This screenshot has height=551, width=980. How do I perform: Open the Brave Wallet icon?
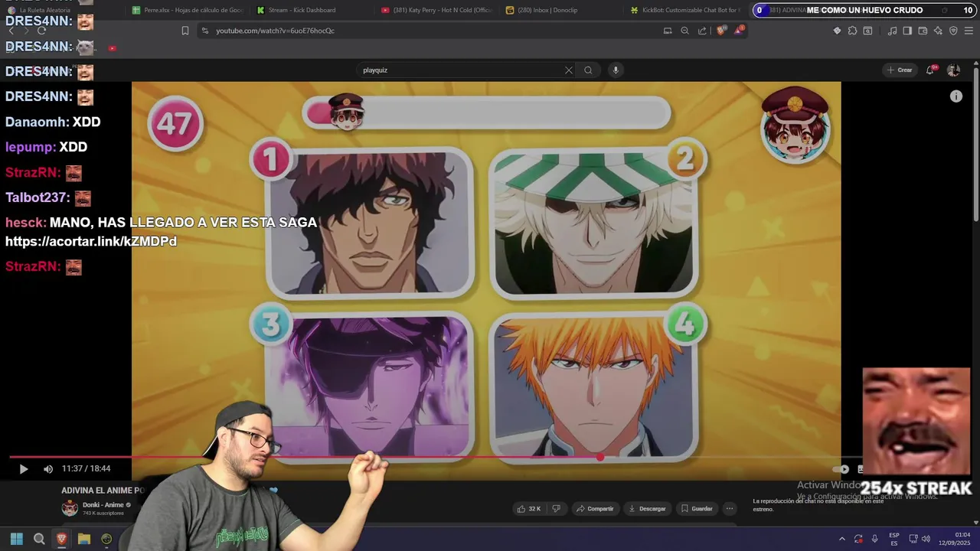(923, 31)
